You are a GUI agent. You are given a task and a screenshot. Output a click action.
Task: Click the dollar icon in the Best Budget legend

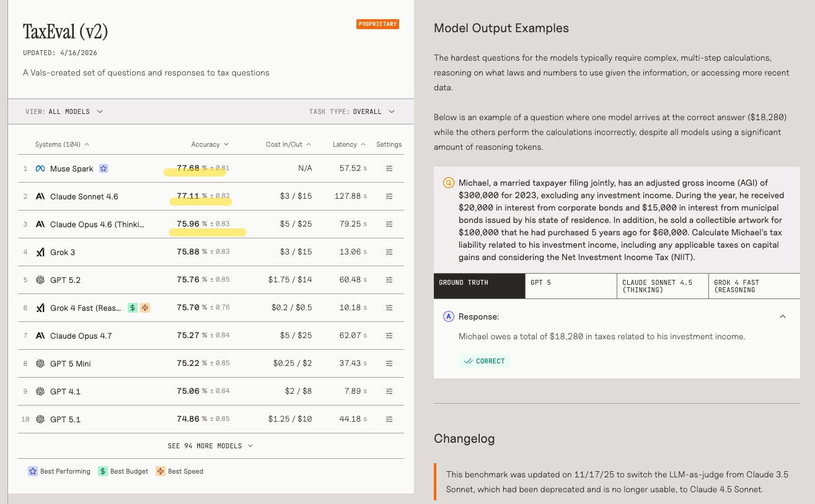[103, 471]
